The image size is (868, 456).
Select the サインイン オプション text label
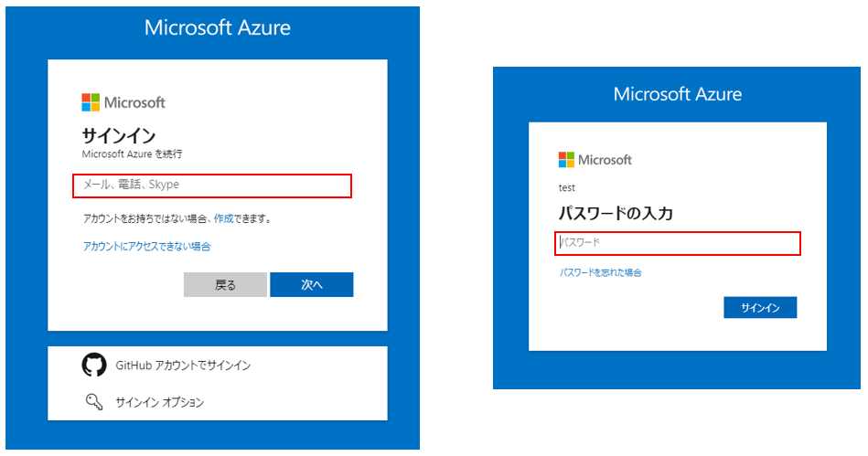click(x=159, y=402)
